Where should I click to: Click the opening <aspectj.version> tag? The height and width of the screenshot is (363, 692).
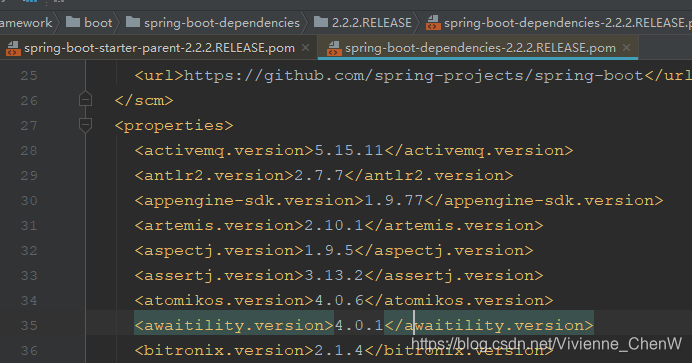coord(219,251)
